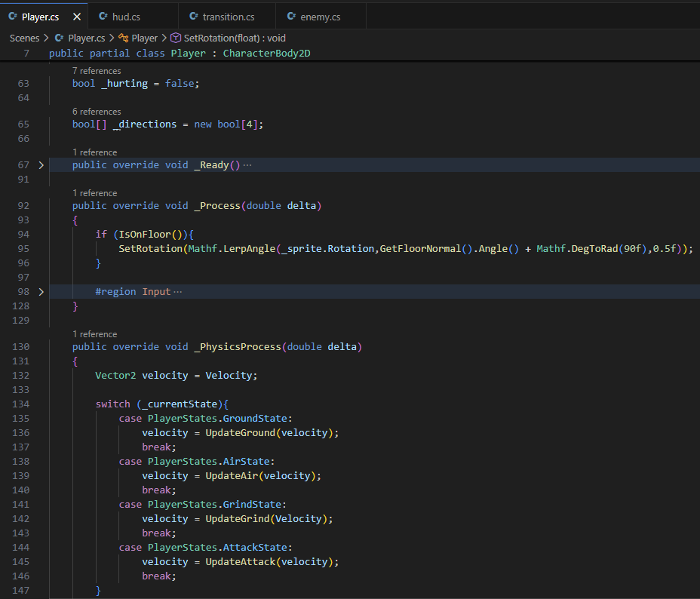Image resolution: width=700 pixels, height=599 pixels.
Task: Click the _directions variable name
Action: (x=145, y=124)
